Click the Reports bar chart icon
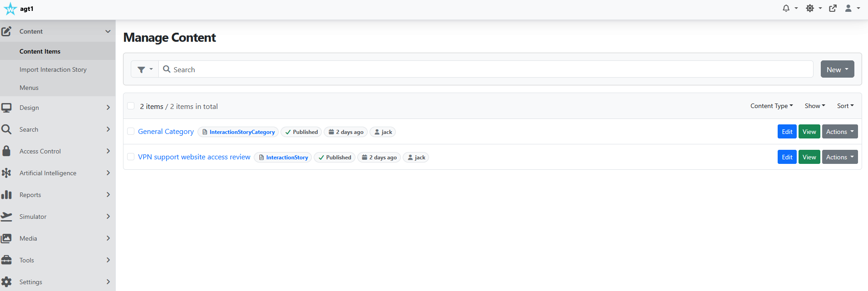Viewport: 868px width, 291px height. (x=6, y=195)
